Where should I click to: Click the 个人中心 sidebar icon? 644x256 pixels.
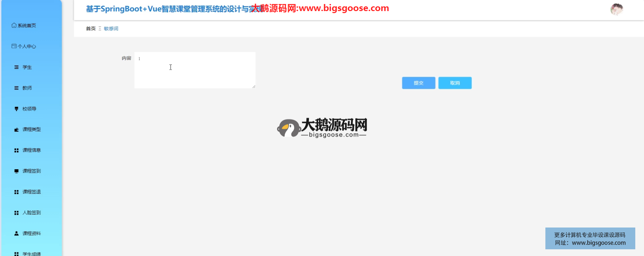coord(14,46)
